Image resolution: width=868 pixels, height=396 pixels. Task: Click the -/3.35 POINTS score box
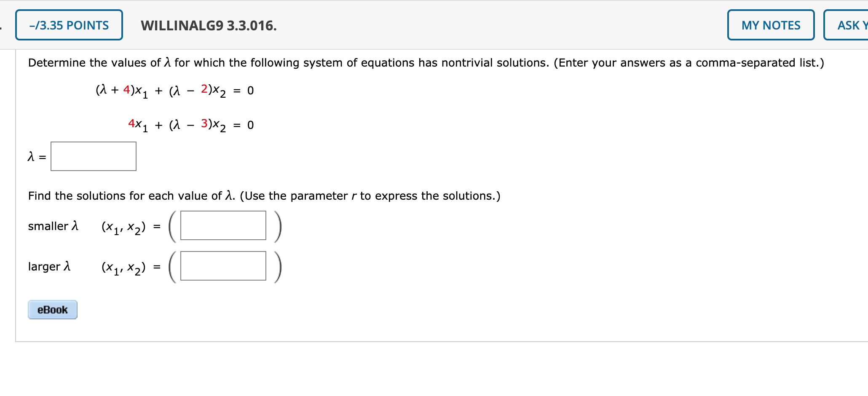click(x=69, y=25)
